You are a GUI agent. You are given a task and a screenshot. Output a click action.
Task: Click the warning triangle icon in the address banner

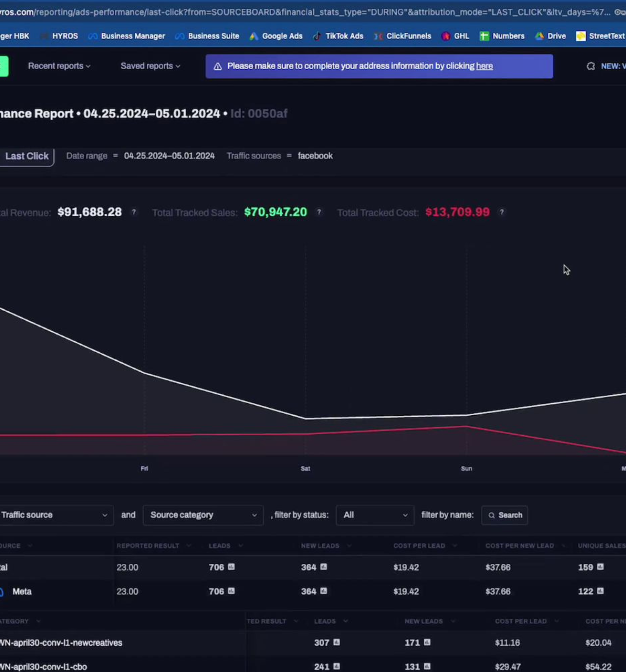[x=217, y=66]
